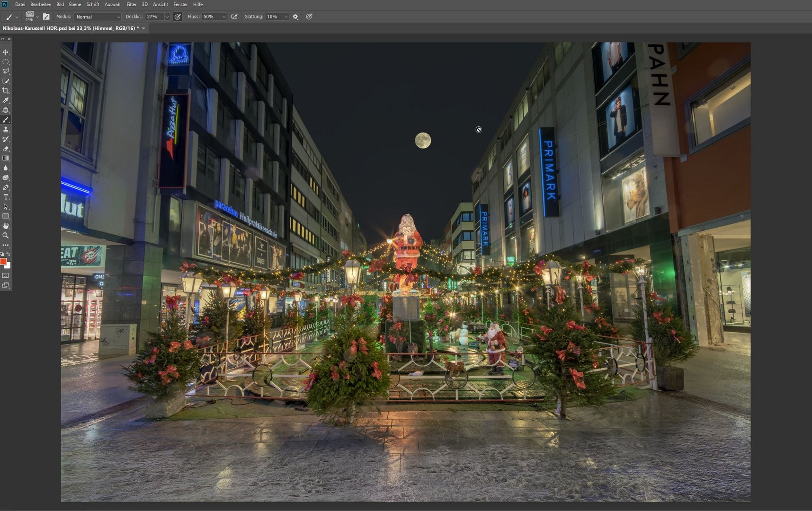The image size is (812, 511).
Task: Click the Fluss flow value field
Action: [x=211, y=17]
